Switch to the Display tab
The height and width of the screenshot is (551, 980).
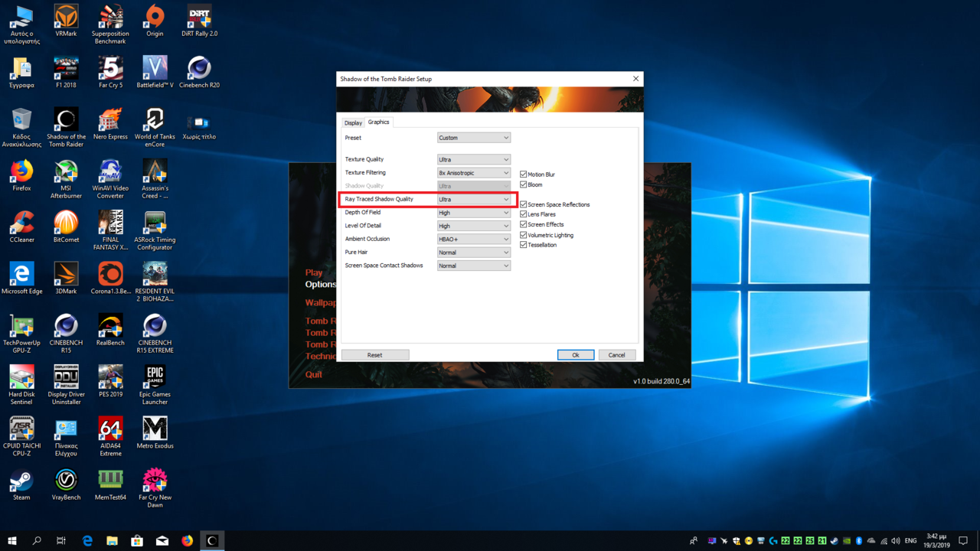pos(353,122)
